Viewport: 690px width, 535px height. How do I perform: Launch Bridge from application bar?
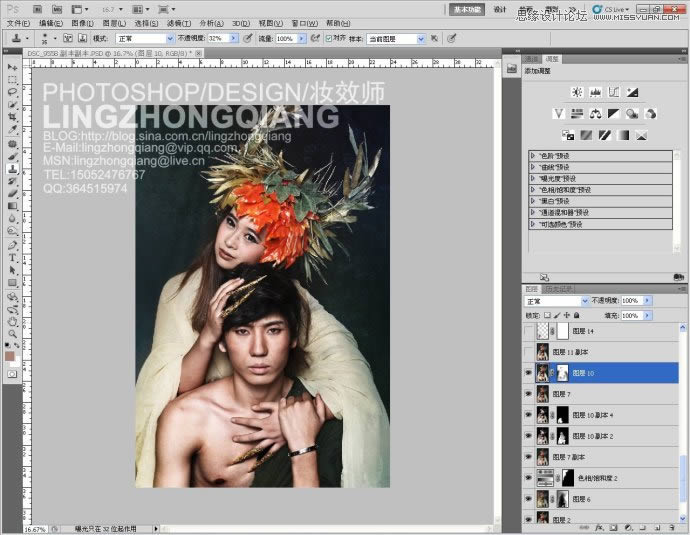(38, 9)
